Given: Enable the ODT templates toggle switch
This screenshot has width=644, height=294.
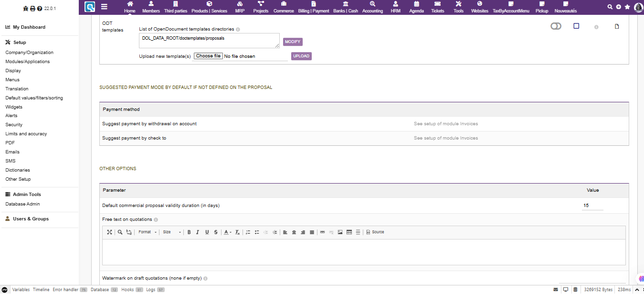Looking at the screenshot, I should [x=556, y=26].
